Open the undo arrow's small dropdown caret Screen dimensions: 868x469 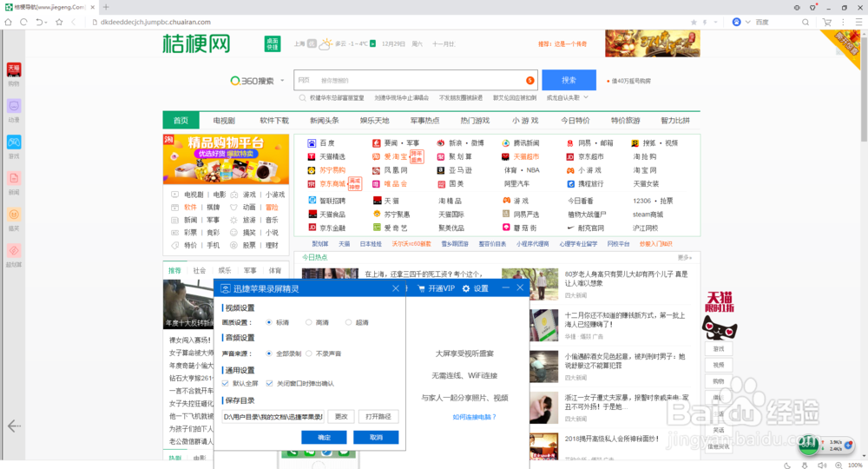pos(45,23)
